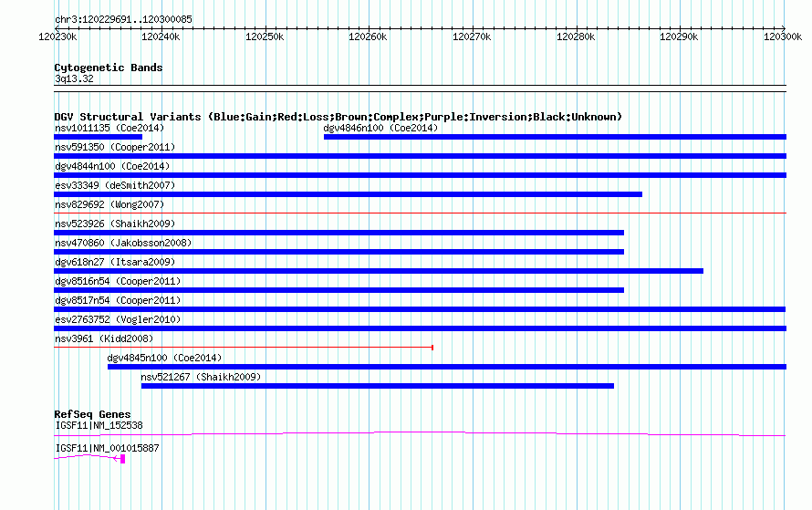This screenshot has height=510, width=812.
Task: Open the Cytogenetic Bands track title
Action: [109, 68]
